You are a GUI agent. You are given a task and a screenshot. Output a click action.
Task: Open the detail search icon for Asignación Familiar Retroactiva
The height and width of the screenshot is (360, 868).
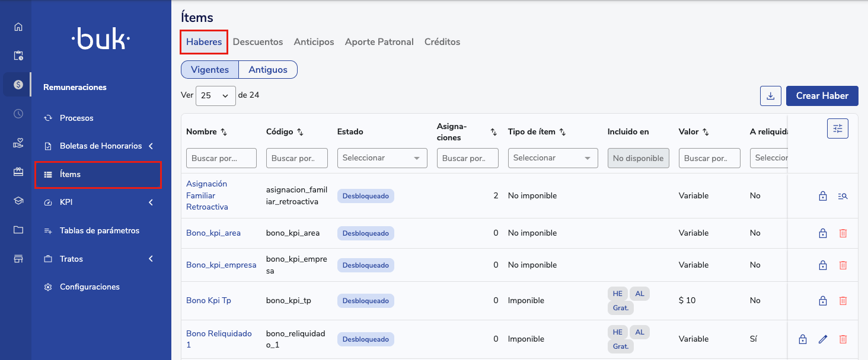click(x=843, y=196)
